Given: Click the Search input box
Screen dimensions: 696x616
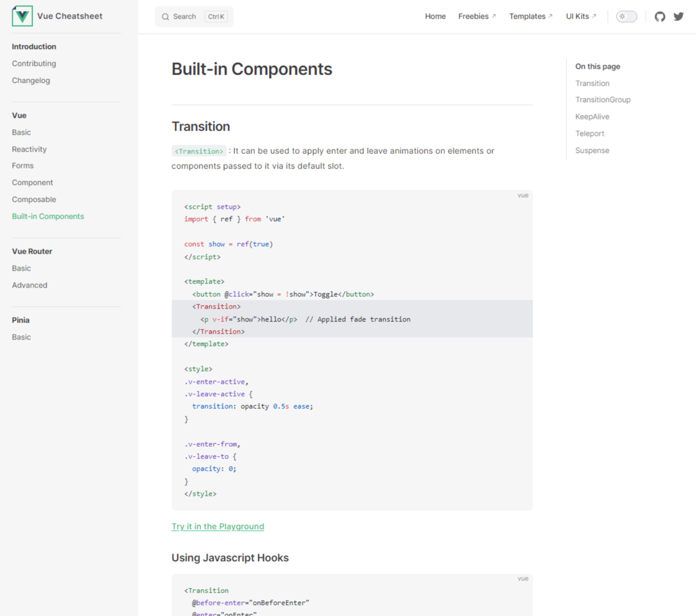Looking at the screenshot, I should click(194, 16).
